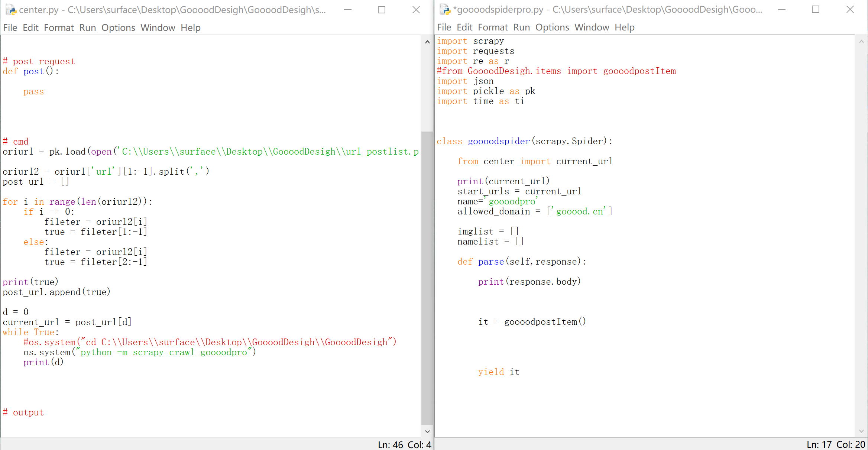Click the '# output' comment line
The width and height of the screenshot is (868, 450).
23,412
